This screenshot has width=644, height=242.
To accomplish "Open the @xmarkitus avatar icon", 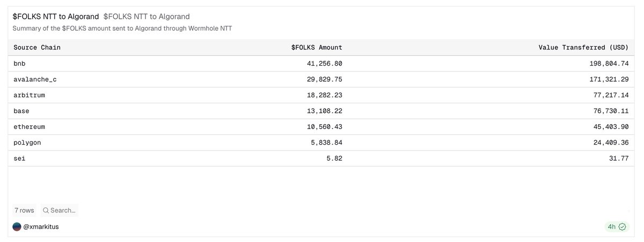I will tap(17, 227).
